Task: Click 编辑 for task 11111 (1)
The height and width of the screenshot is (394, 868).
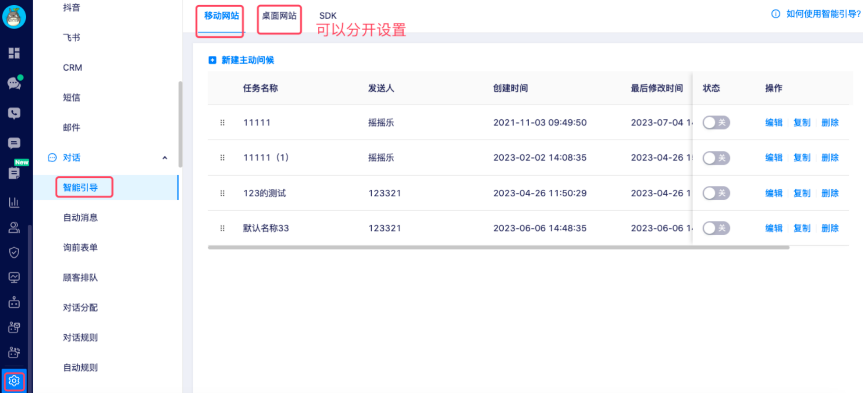Action: [x=774, y=158]
